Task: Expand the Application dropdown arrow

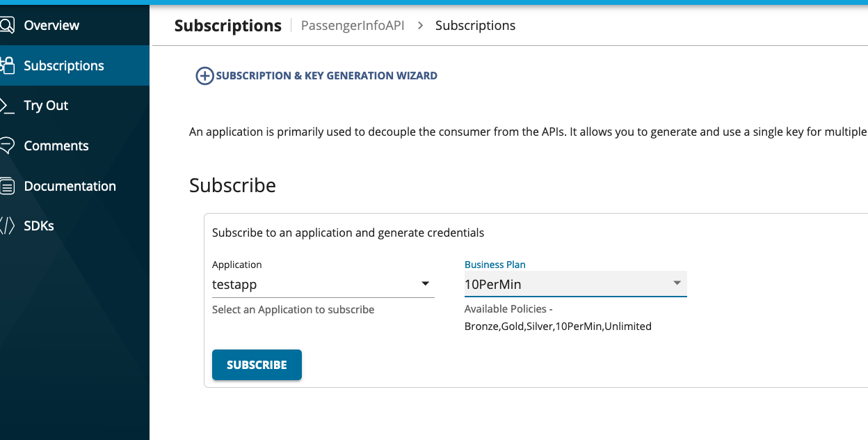Action: [x=425, y=284]
